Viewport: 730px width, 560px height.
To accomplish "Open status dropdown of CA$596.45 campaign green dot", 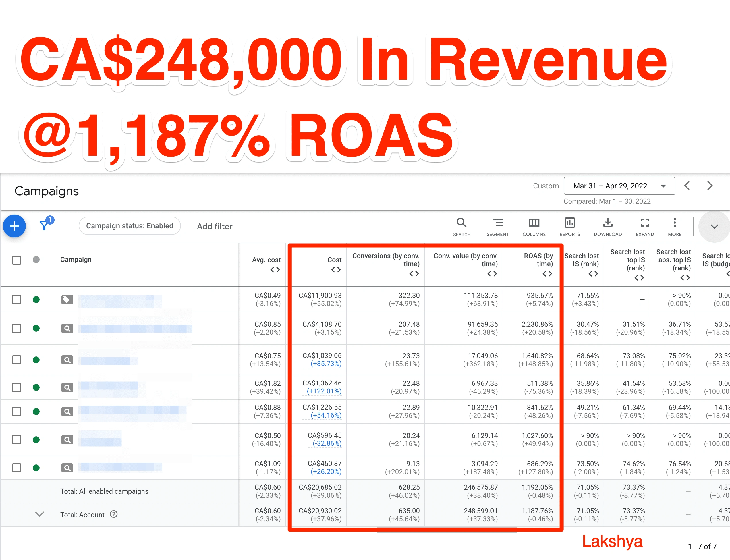I will 36,440.
